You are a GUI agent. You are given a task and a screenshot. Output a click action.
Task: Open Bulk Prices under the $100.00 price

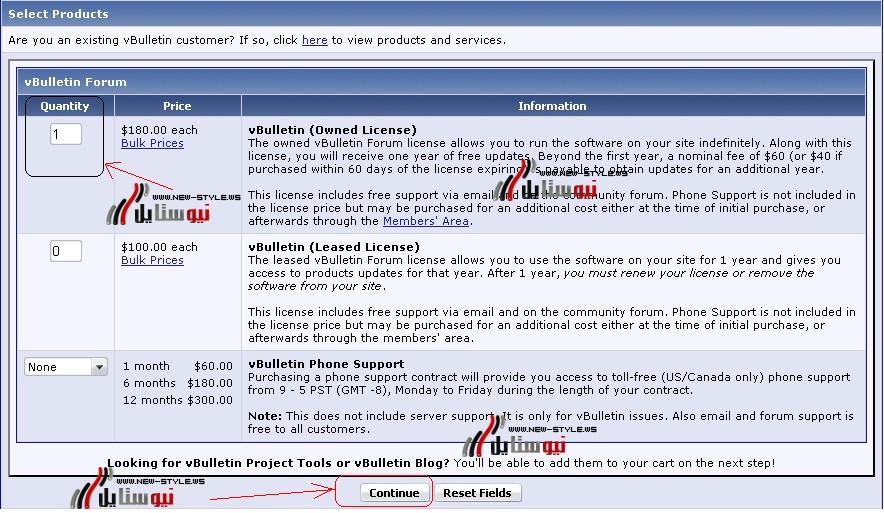152,261
